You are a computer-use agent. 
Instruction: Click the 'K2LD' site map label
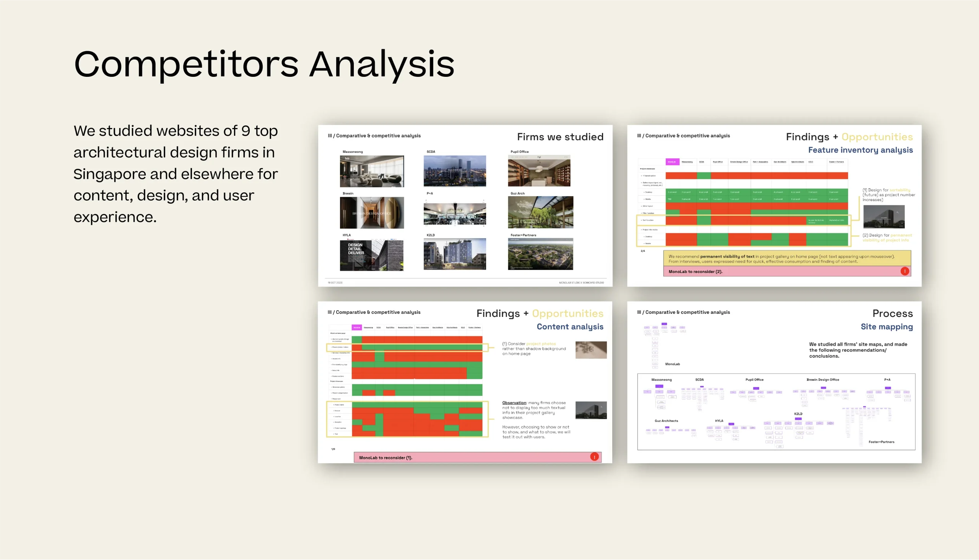click(x=798, y=414)
